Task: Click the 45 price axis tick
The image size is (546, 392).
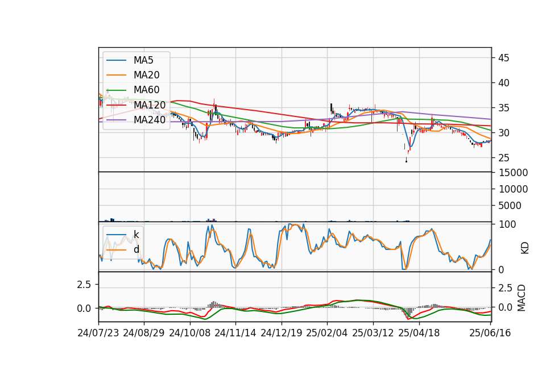Action: pos(503,58)
